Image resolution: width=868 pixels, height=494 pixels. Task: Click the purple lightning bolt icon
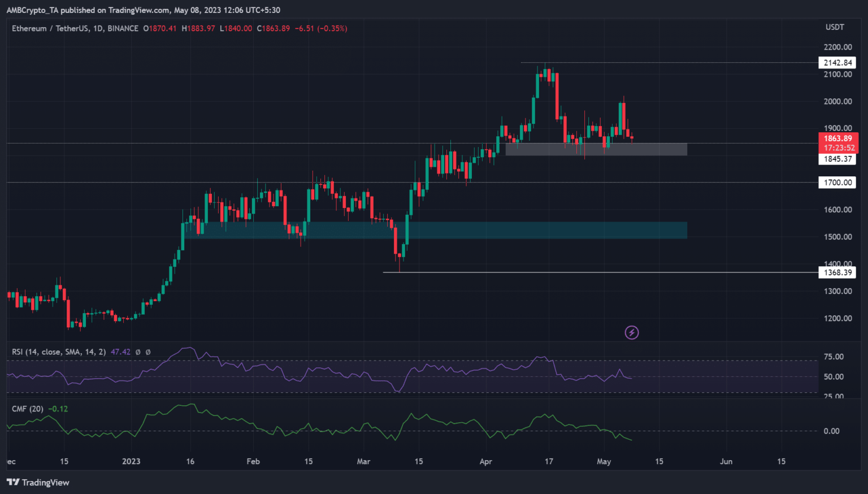point(631,332)
